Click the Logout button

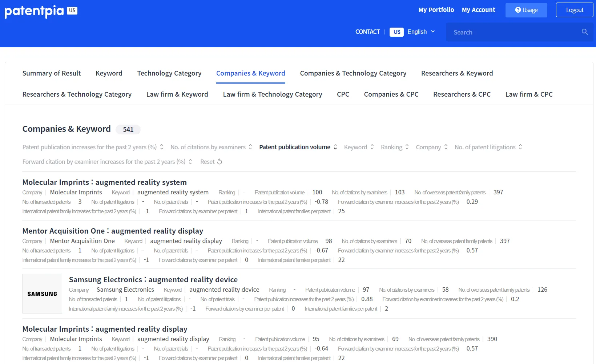575,10
